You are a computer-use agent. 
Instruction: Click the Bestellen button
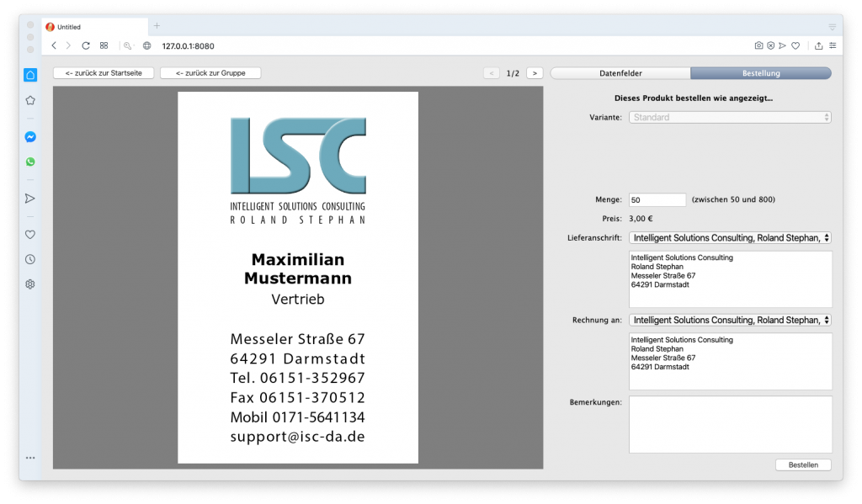(x=803, y=465)
